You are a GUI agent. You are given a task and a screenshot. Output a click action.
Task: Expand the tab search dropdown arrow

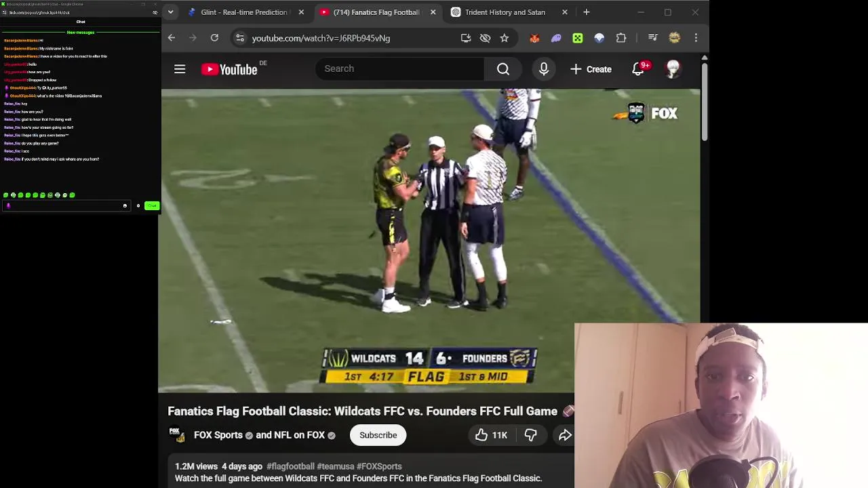171,12
